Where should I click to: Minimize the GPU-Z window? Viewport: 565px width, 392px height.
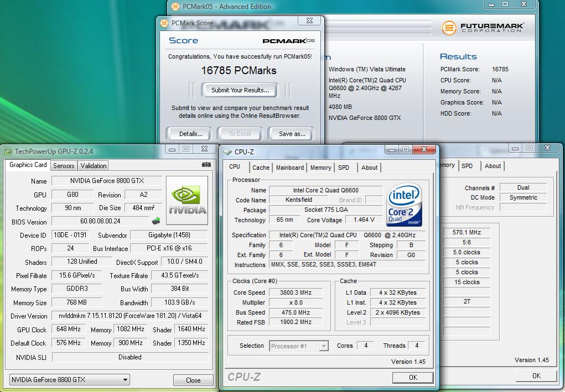[172, 149]
